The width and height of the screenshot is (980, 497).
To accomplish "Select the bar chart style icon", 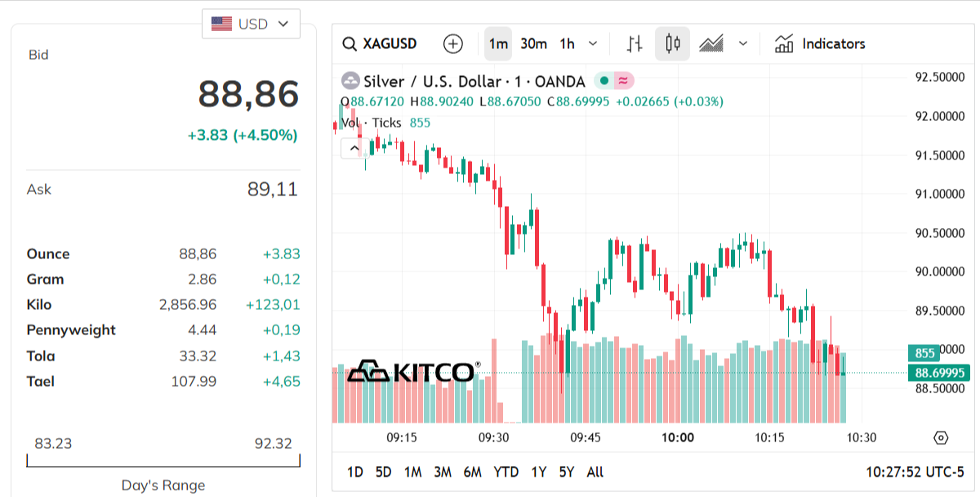I will [x=634, y=43].
